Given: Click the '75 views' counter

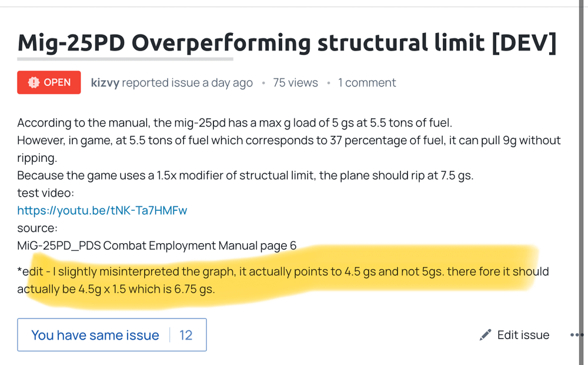Looking at the screenshot, I should pos(295,83).
